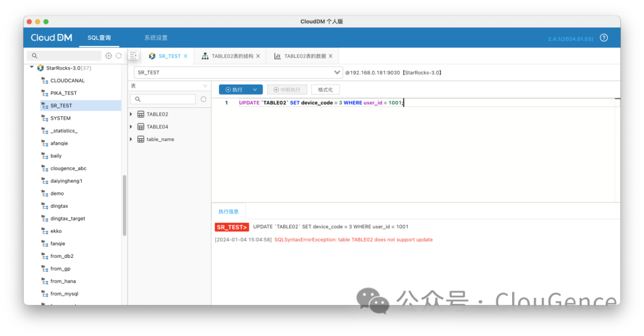The width and height of the screenshot is (644, 336).
Task: Click the 中断执行 button
Action: [x=287, y=90]
